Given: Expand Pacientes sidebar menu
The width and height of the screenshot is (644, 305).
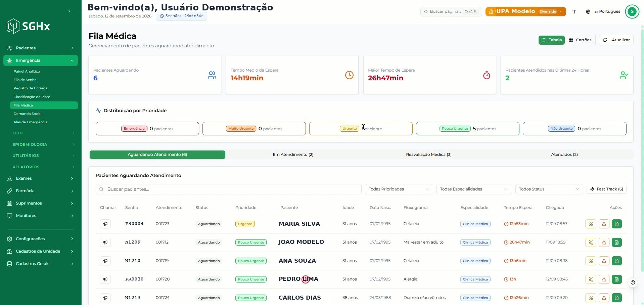Looking at the screenshot, I should [x=40, y=48].
